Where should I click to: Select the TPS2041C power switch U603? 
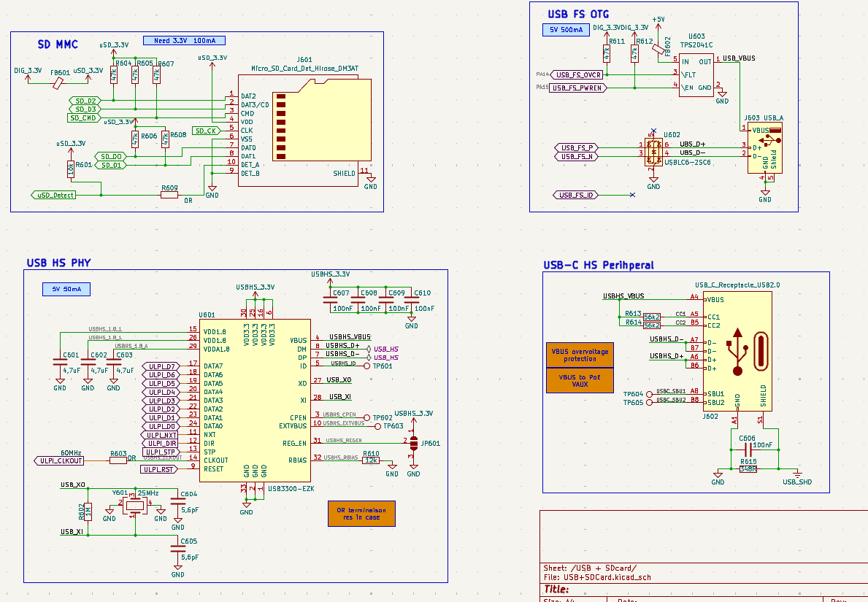tap(696, 74)
